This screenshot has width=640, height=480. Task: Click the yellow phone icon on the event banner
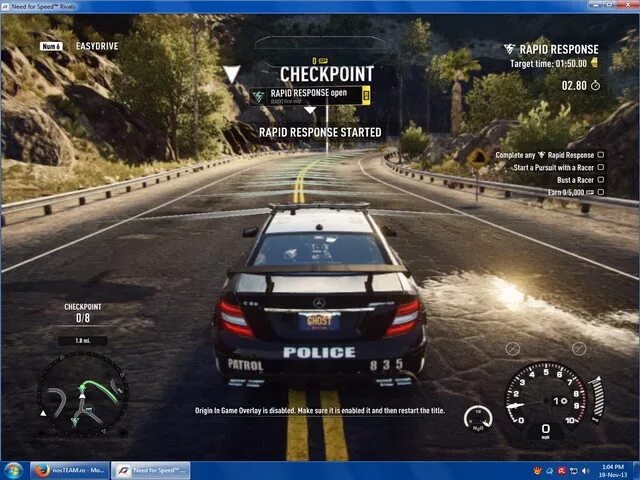coord(366,96)
